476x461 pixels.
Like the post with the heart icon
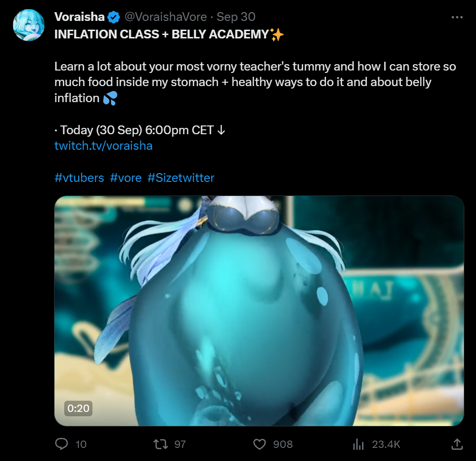click(259, 444)
